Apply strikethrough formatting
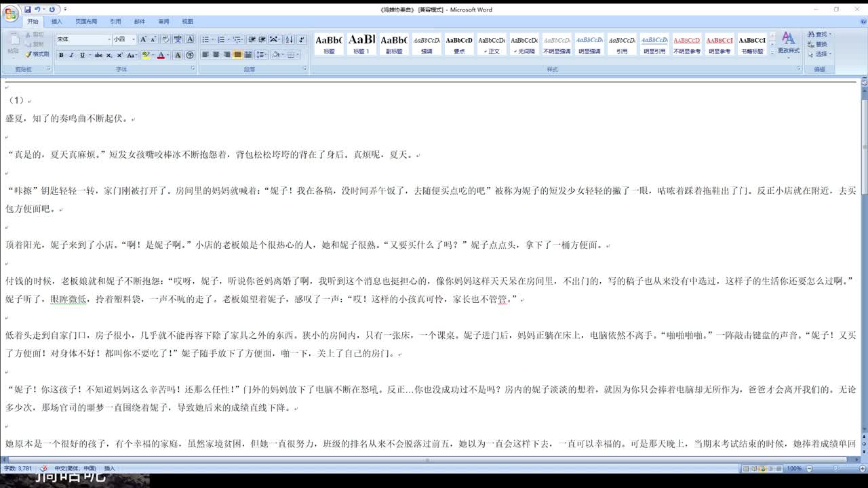This screenshot has height=488, width=868. tap(99, 55)
